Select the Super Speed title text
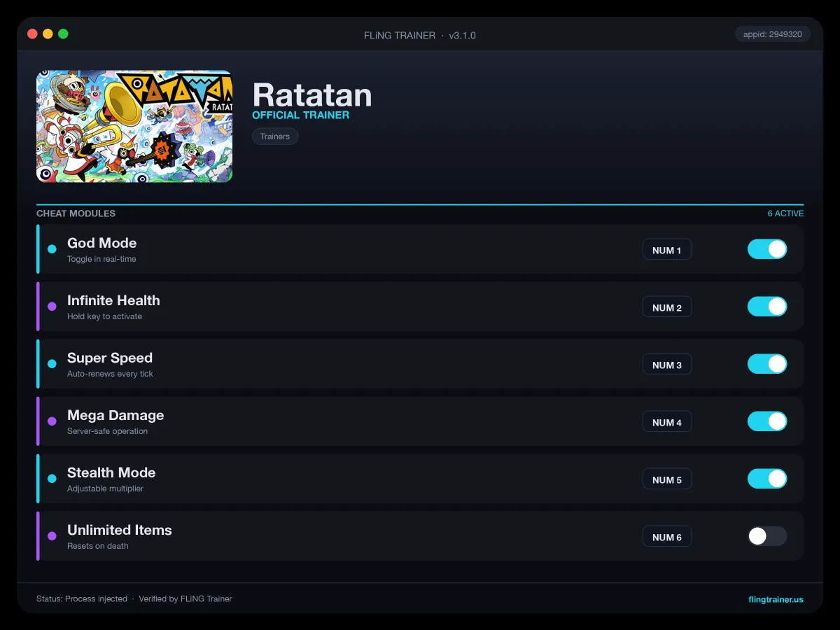The image size is (840, 630). 110,358
